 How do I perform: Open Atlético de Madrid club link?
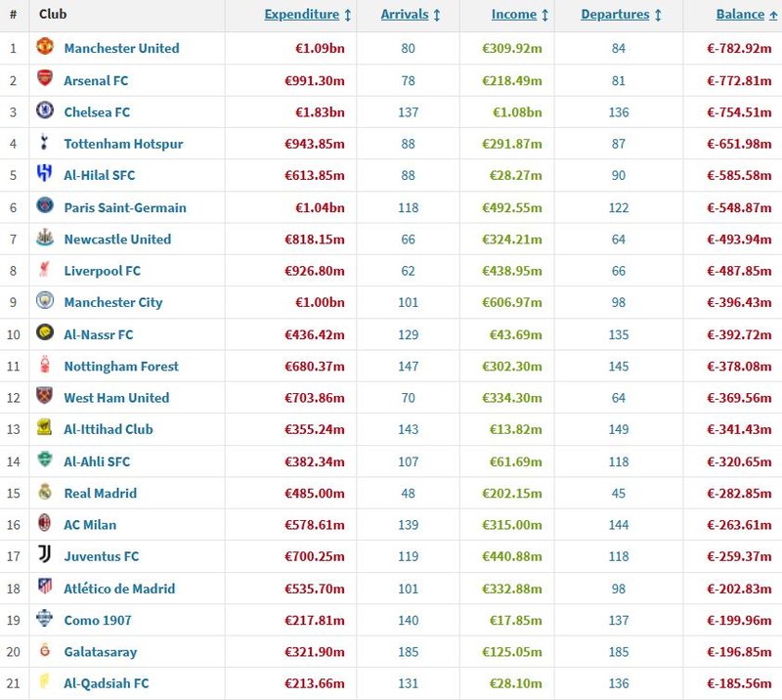pos(119,589)
